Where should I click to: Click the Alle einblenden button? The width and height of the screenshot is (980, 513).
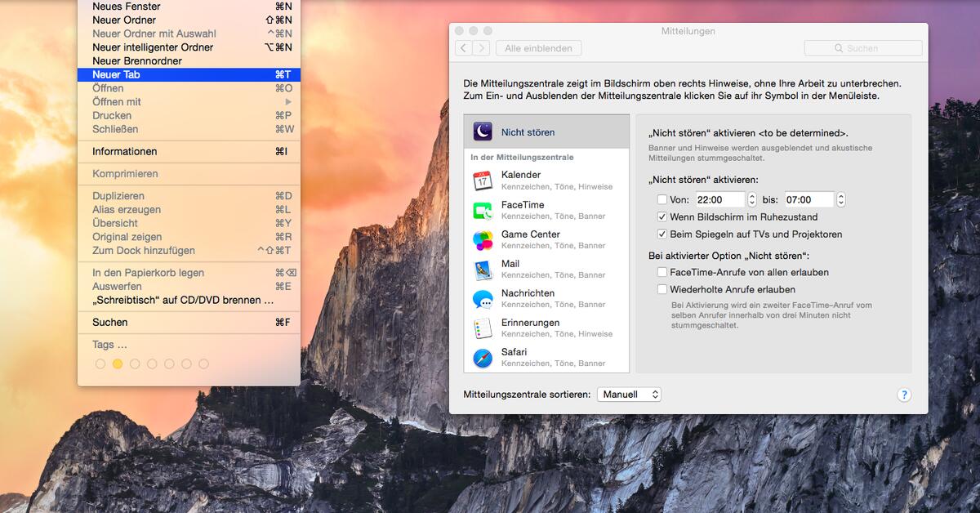[x=538, y=47]
